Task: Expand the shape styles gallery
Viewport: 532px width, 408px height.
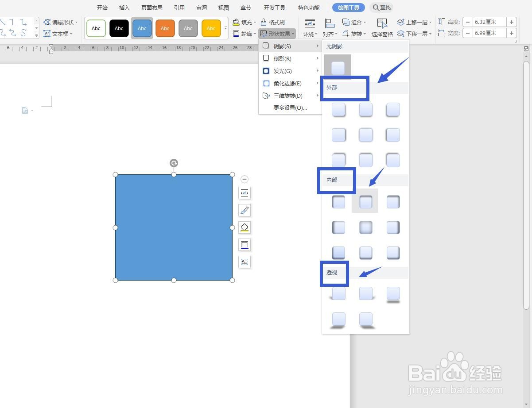Action: (x=225, y=28)
